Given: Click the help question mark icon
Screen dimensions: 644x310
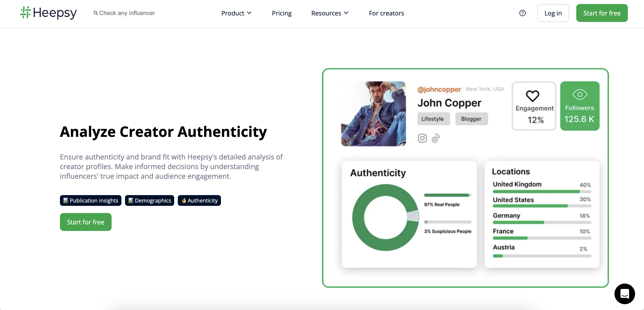Looking at the screenshot, I should [522, 13].
